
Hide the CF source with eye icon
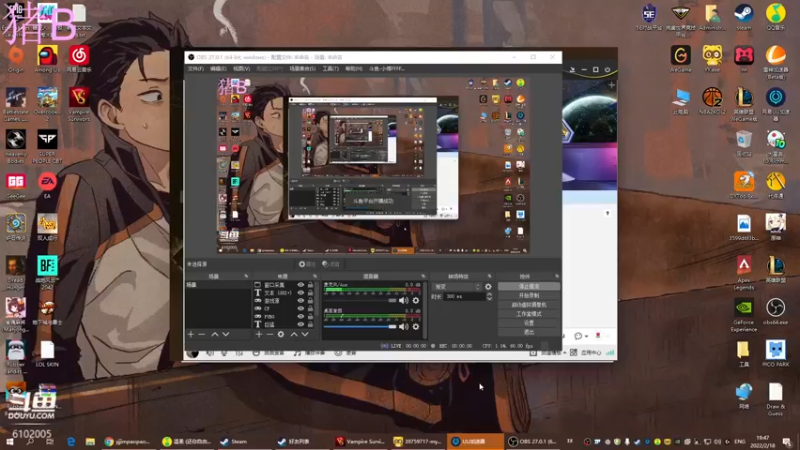pos(301,309)
